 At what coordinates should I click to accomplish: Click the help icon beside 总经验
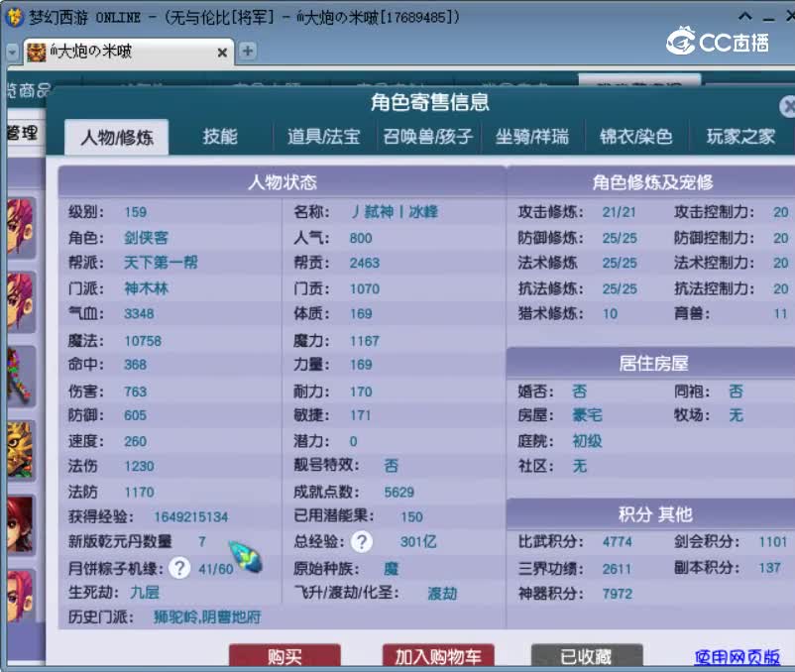[362, 542]
